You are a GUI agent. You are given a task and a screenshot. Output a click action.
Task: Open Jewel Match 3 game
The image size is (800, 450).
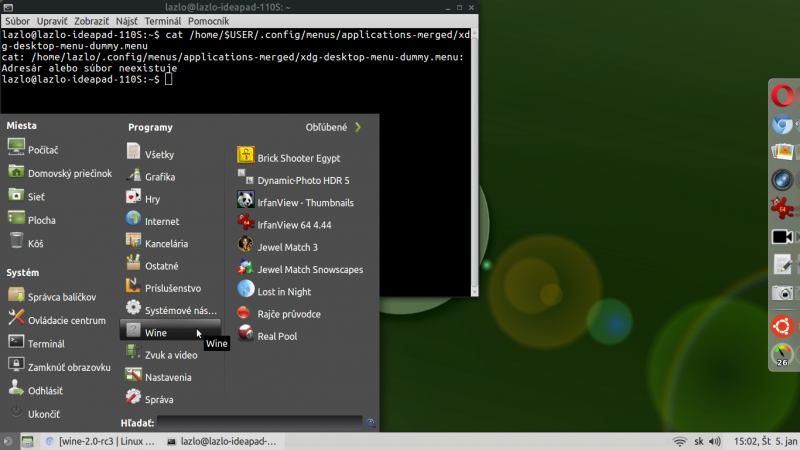point(278,247)
